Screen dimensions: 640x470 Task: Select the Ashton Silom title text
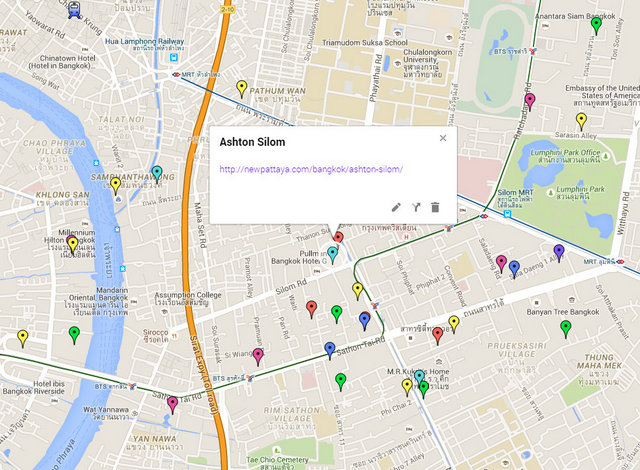click(252, 142)
